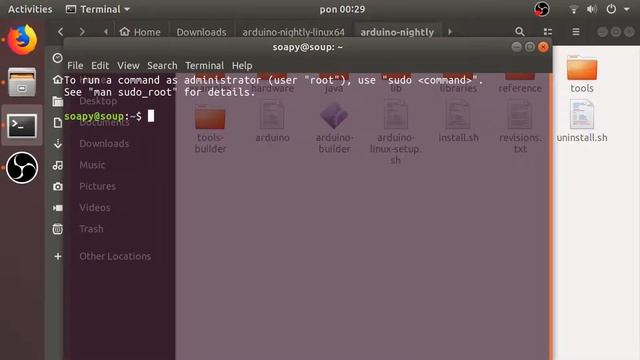640x360 pixels.
Task: Open terminal Search menu
Action: pyautogui.click(x=162, y=66)
